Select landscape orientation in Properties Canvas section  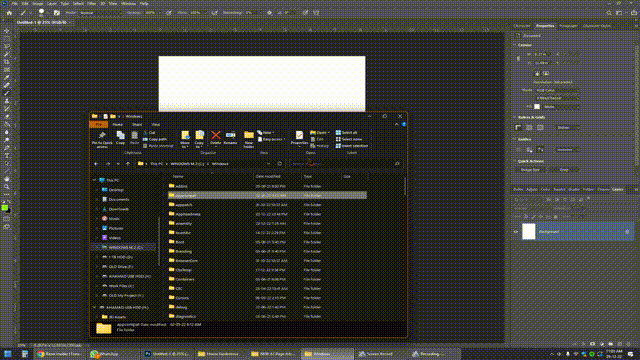pyautogui.click(x=546, y=73)
